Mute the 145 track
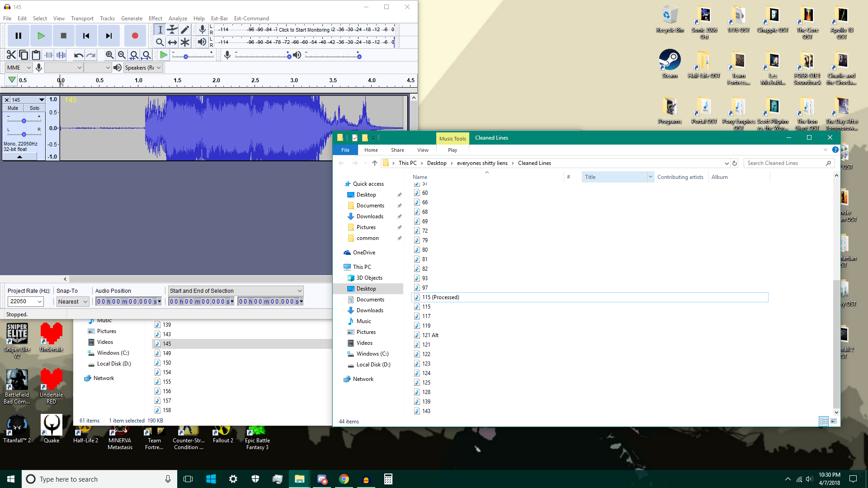This screenshot has width=868, height=488. click(13, 108)
